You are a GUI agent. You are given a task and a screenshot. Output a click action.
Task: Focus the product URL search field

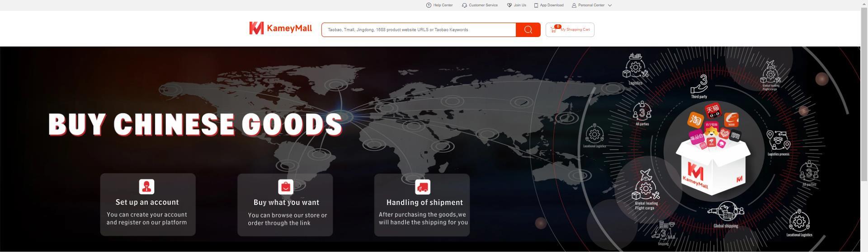pos(419,30)
